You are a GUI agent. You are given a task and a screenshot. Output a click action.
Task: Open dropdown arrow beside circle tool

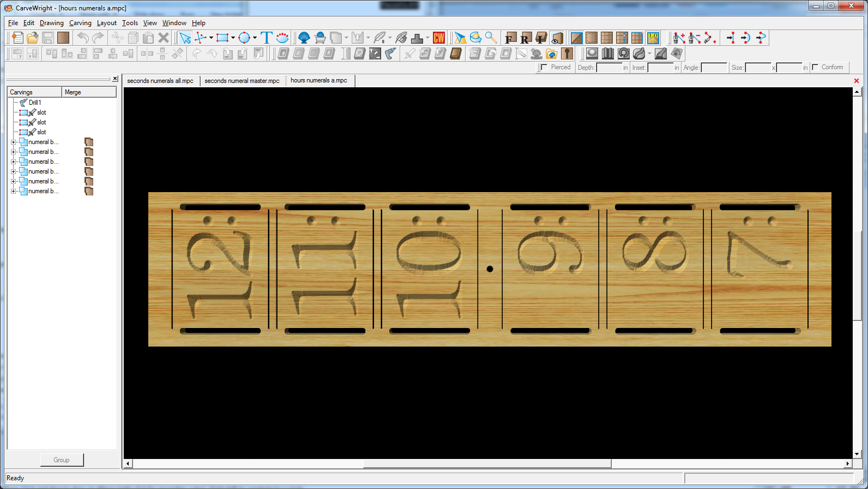pos(255,38)
